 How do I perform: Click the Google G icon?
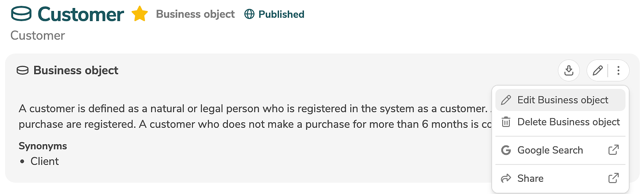tap(506, 150)
